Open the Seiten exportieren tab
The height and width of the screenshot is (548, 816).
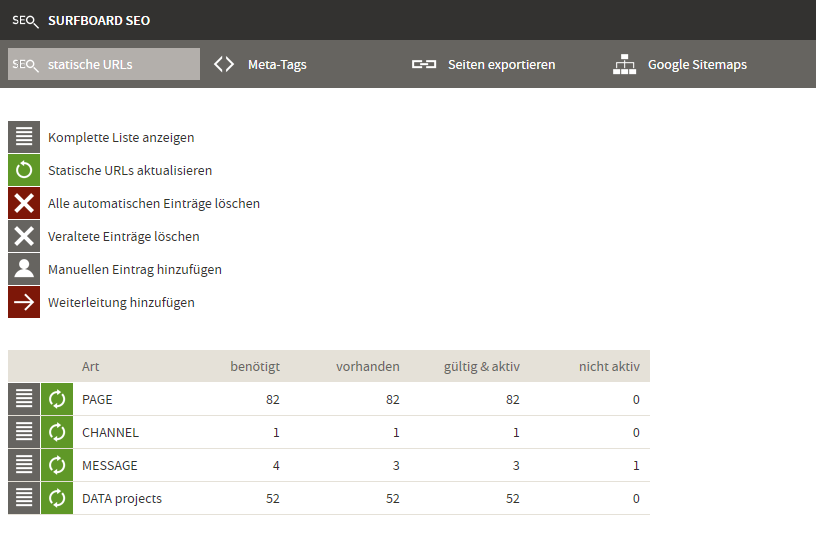(x=484, y=64)
